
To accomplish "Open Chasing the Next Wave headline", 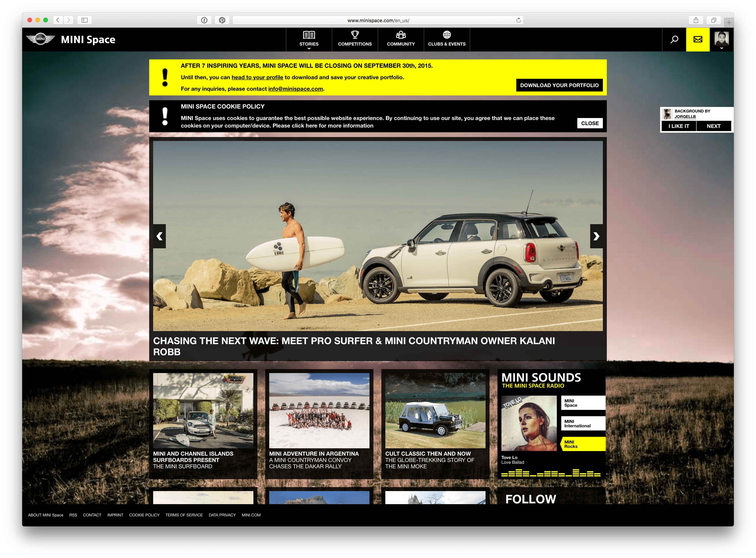I will (354, 346).
